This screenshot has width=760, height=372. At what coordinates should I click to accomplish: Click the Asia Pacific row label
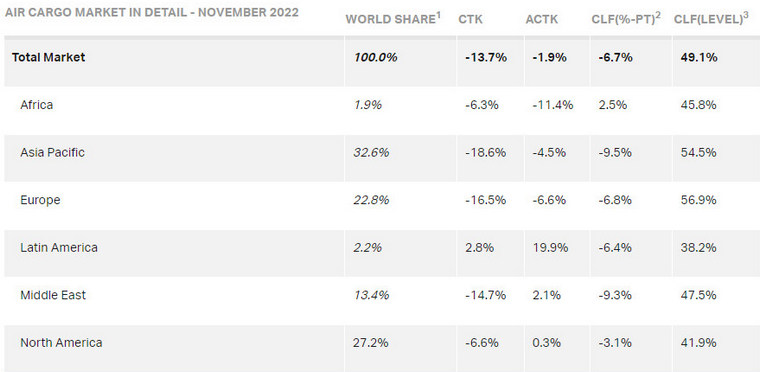(x=52, y=152)
